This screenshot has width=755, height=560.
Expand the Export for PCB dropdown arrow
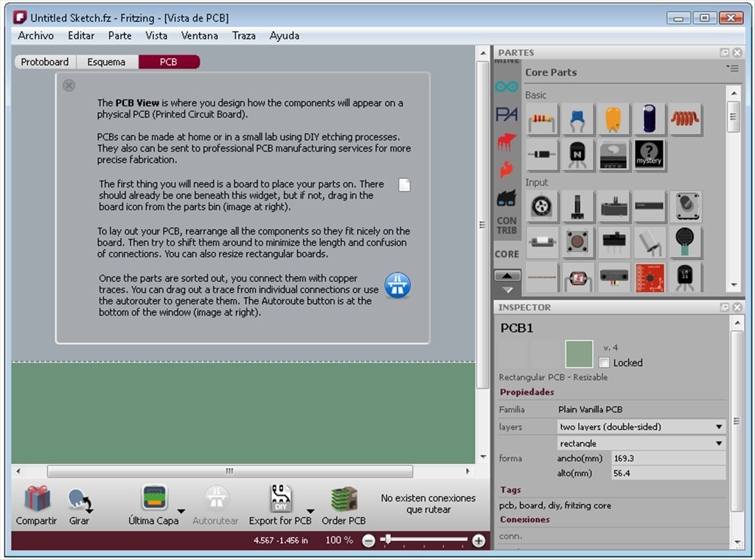tap(310, 511)
